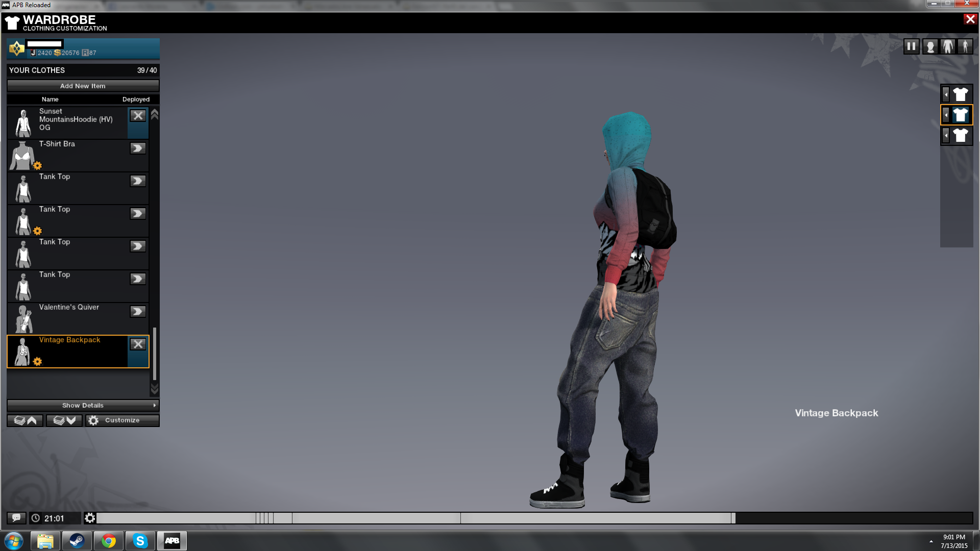The height and width of the screenshot is (551, 980).
Task: Deploy the second Tank Top with gear
Action: pyautogui.click(x=138, y=214)
